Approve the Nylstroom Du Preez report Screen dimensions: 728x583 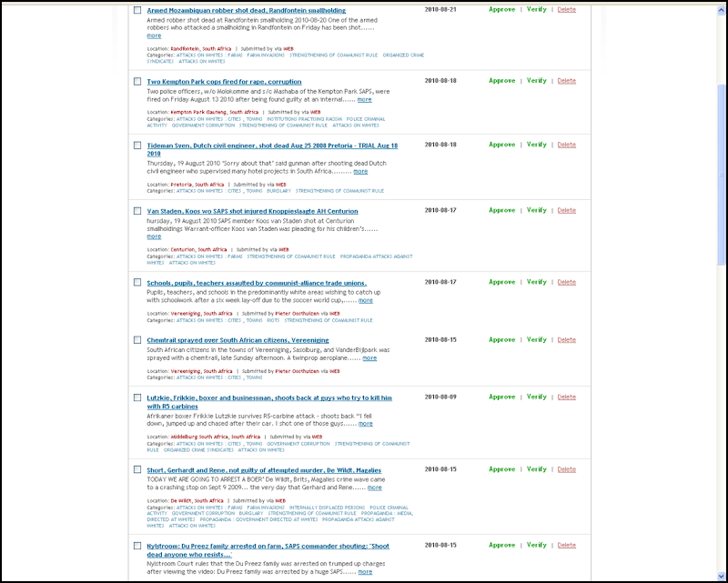502,545
